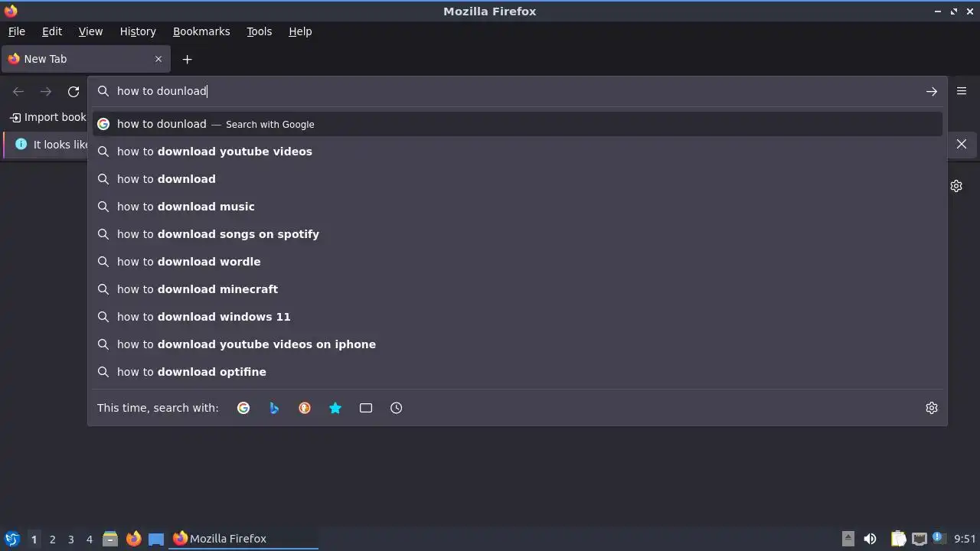Choose suggestion 'how to download music'
This screenshot has width=980, height=551.
click(x=518, y=207)
